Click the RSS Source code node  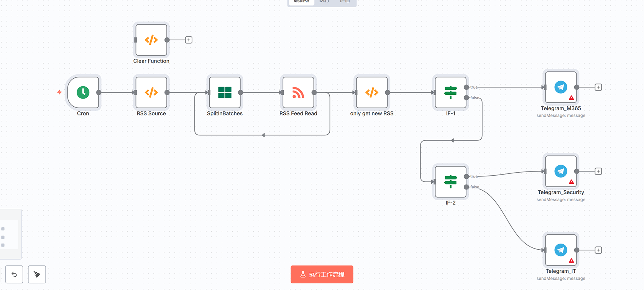click(151, 92)
